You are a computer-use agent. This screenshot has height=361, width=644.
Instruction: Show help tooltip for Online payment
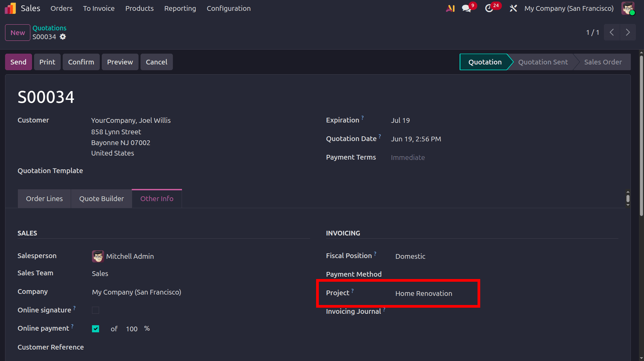tap(72, 326)
